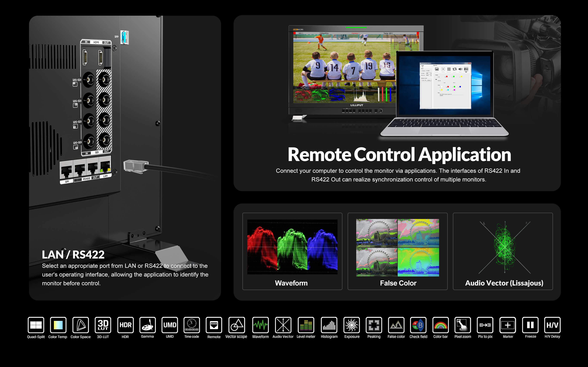Screen dimensions: 588x367
Task: Click the Exposure sun icon
Action: click(352, 325)
